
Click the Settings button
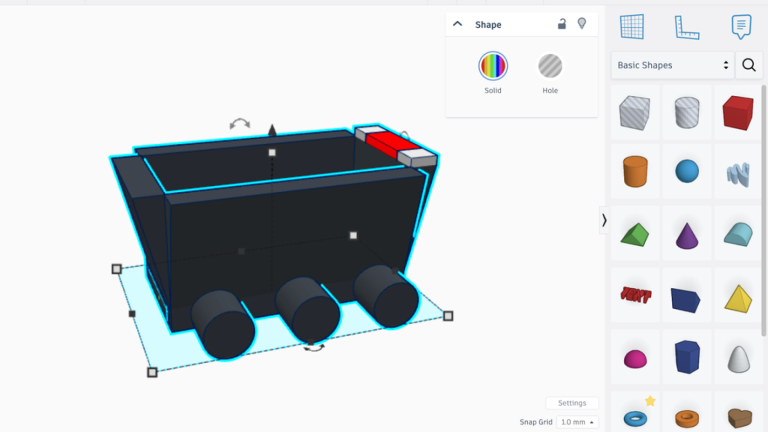coord(572,403)
